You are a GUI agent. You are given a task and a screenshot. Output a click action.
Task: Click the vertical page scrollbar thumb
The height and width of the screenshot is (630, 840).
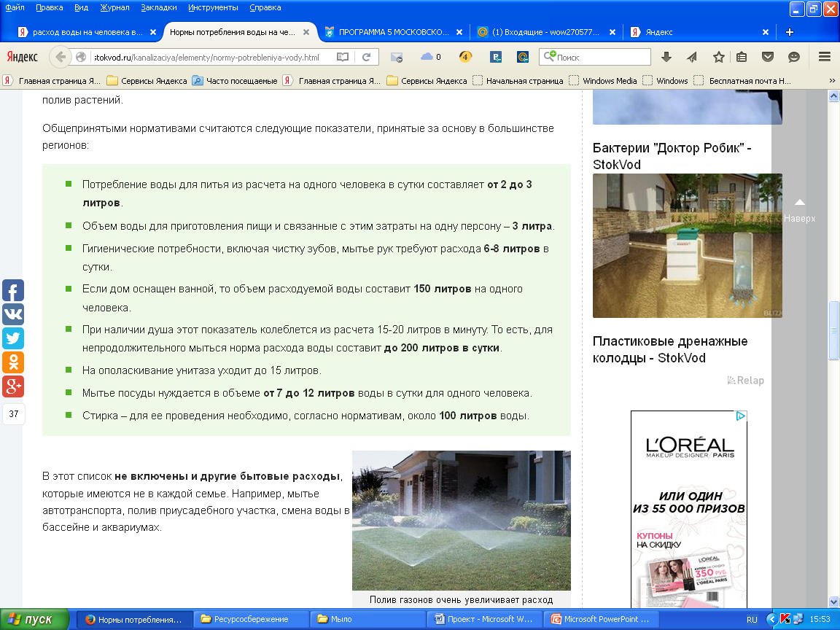pos(833,330)
